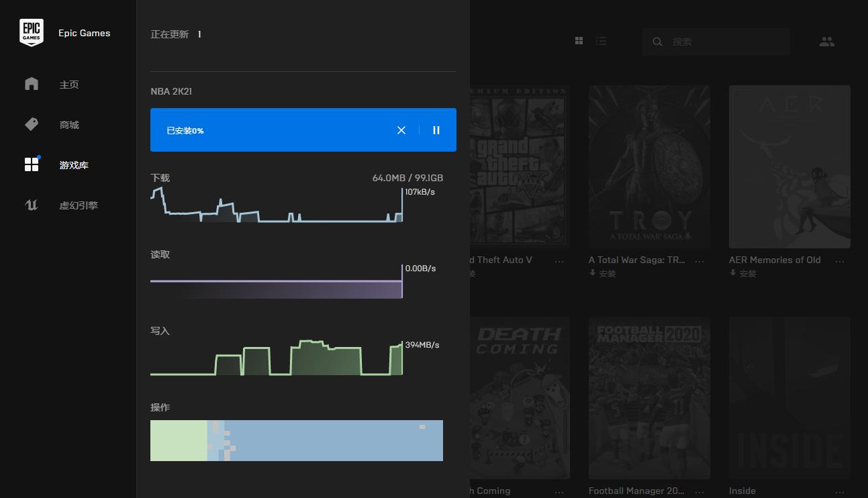This screenshot has width=868, height=498.
Task: Open Grand Theft Auto V cover thumbnail
Action: pos(520,166)
